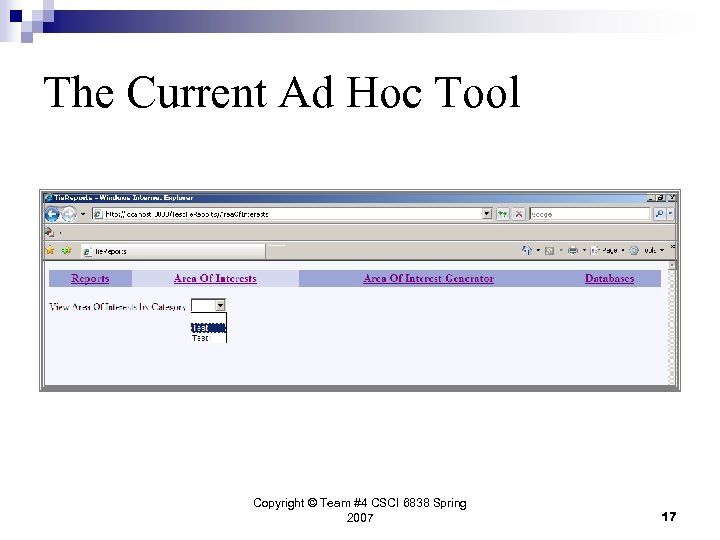
Task: Open the Page menu
Action: tap(607, 250)
